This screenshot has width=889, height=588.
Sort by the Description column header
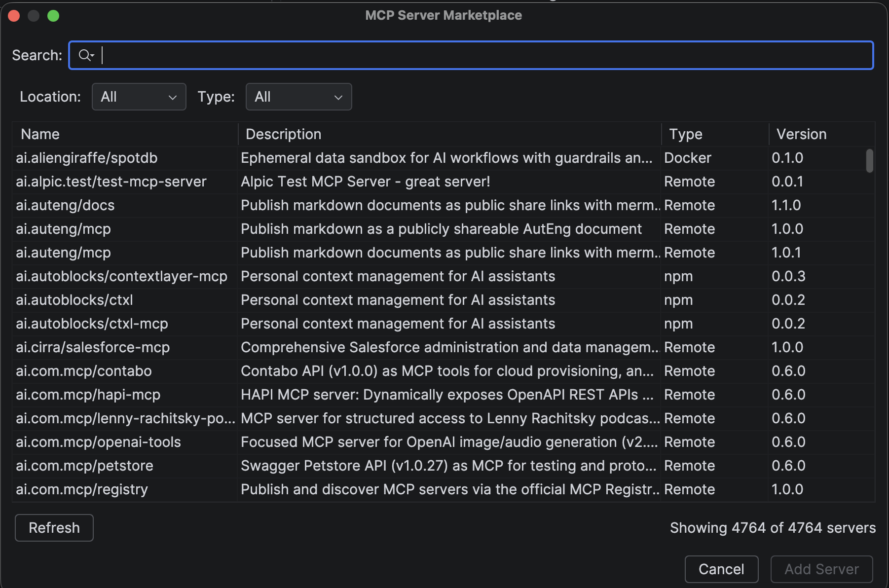point(449,134)
